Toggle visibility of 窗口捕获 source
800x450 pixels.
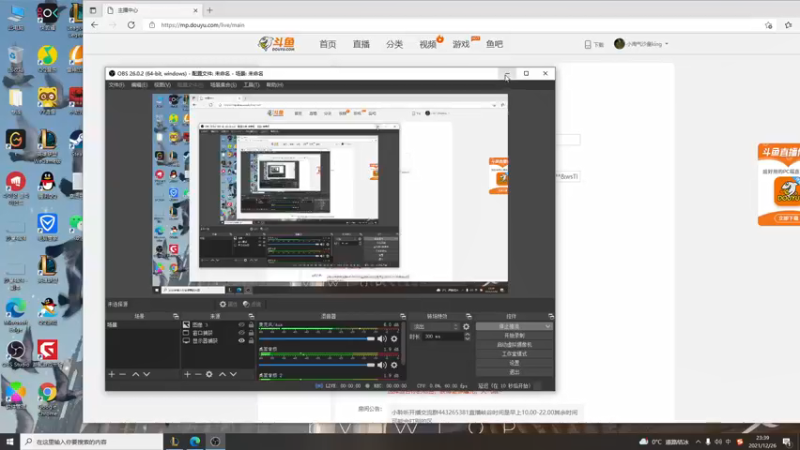pos(241,333)
